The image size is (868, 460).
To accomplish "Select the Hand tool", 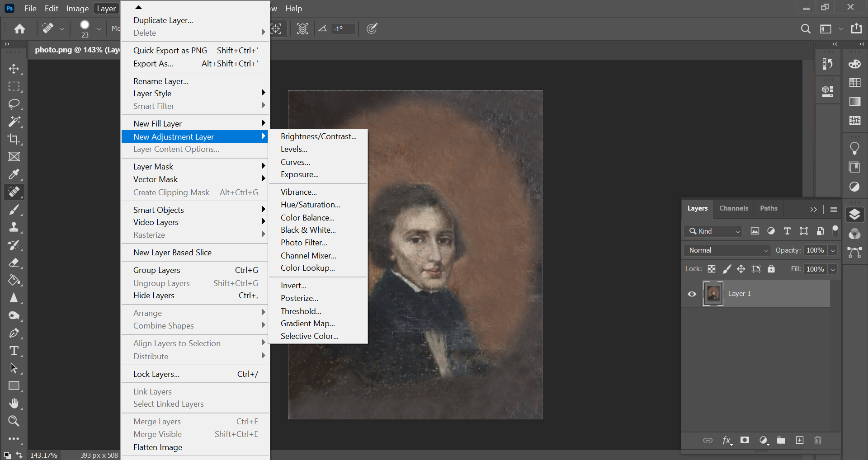I will click(x=14, y=404).
